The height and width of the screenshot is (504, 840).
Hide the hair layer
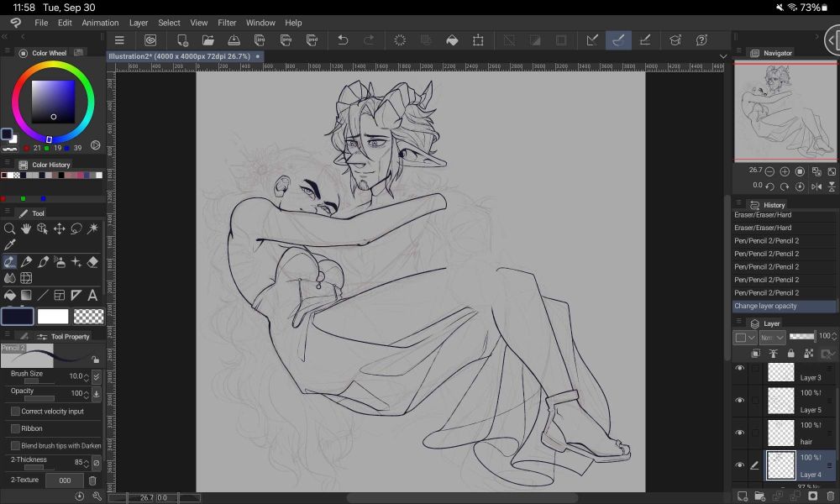pos(740,433)
